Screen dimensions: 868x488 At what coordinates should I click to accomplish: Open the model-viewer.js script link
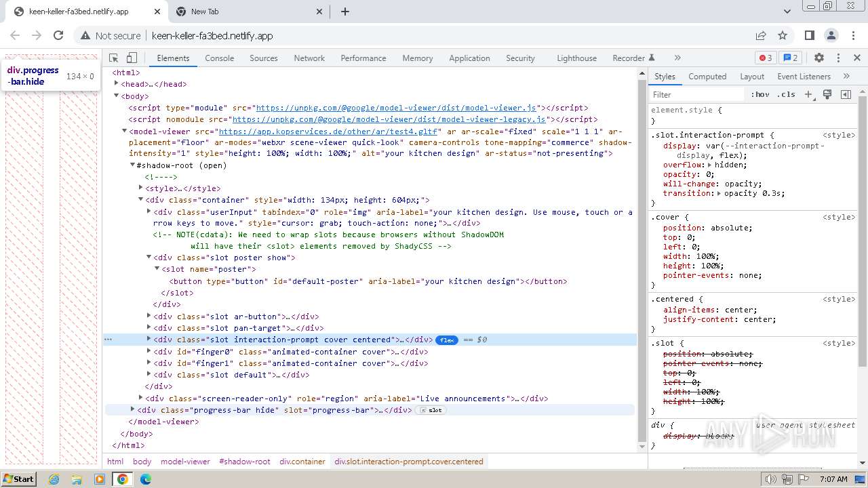[396, 108]
